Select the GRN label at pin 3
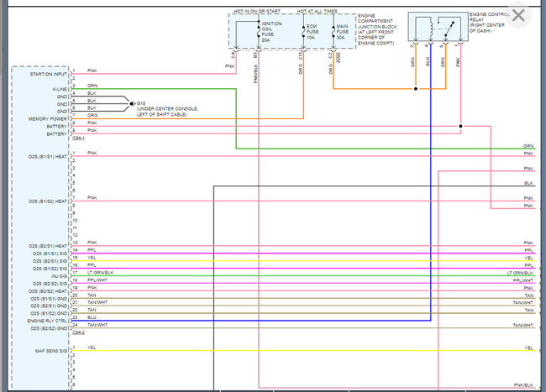 click(92, 86)
